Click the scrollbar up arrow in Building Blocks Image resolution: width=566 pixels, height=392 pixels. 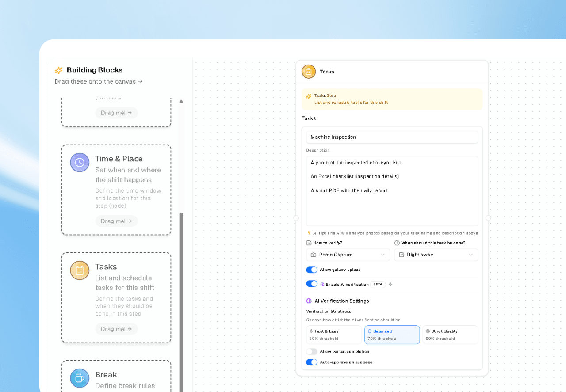pos(181,101)
